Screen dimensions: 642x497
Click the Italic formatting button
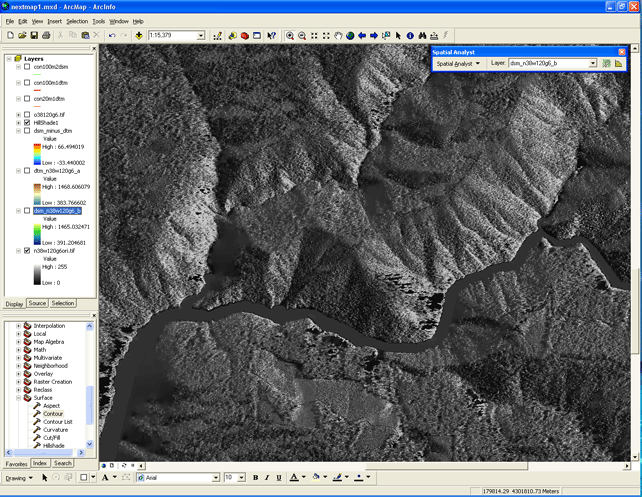pyautogui.click(x=267, y=478)
